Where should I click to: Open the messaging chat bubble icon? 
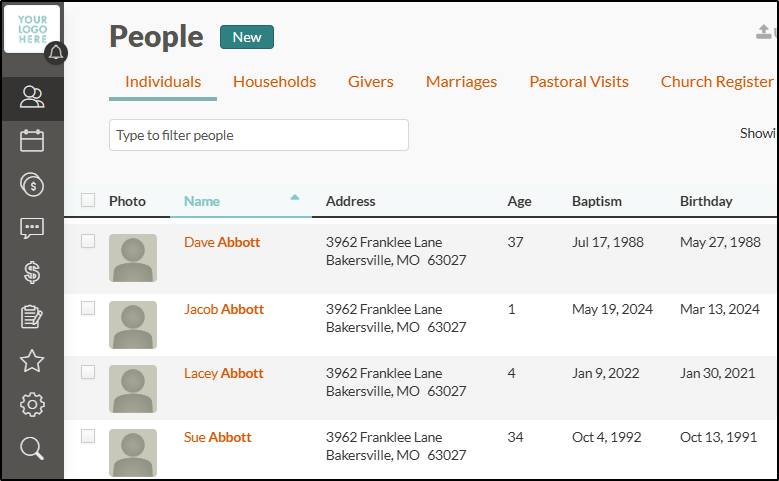pos(32,229)
